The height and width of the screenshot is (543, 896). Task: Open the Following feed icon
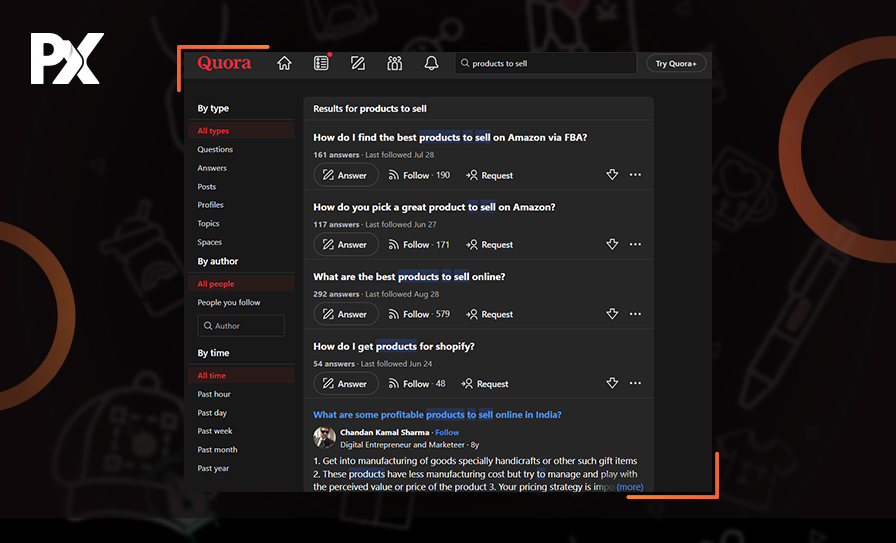pos(321,63)
